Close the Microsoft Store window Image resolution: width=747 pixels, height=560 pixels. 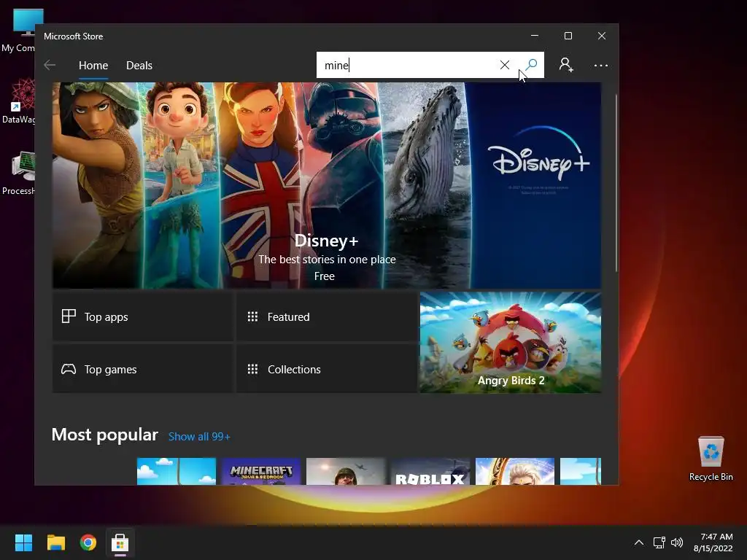pyautogui.click(x=602, y=36)
